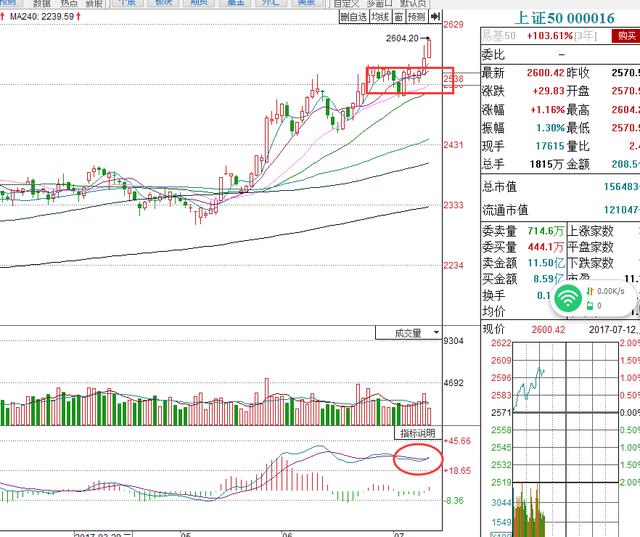This screenshot has height=537, width=640.
Task: Click the 上涨家数 label
Action: point(591,231)
